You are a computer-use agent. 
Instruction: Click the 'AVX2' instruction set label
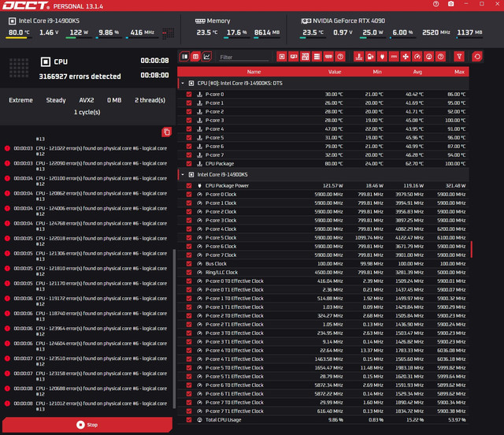coord(87,100)
